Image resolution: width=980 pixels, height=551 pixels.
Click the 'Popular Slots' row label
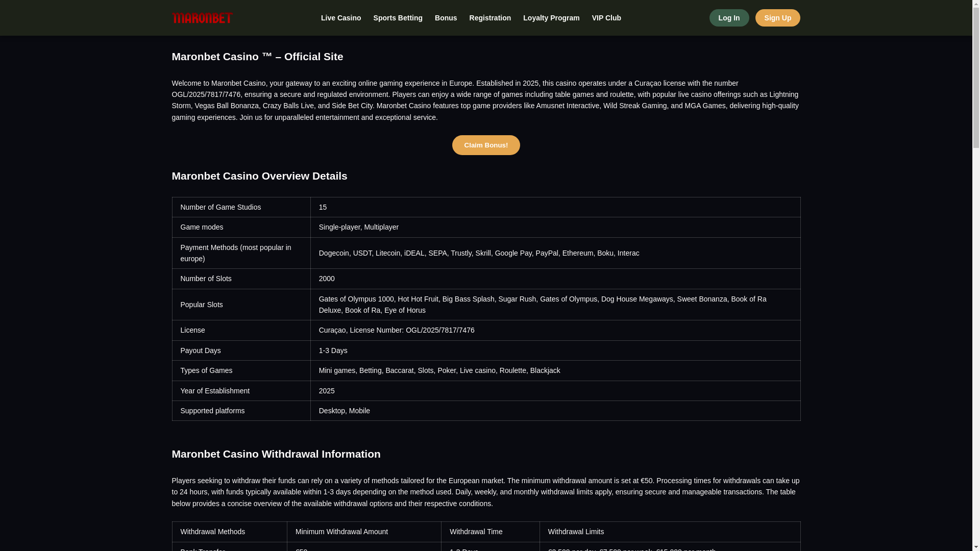click(x=241, y=305)
